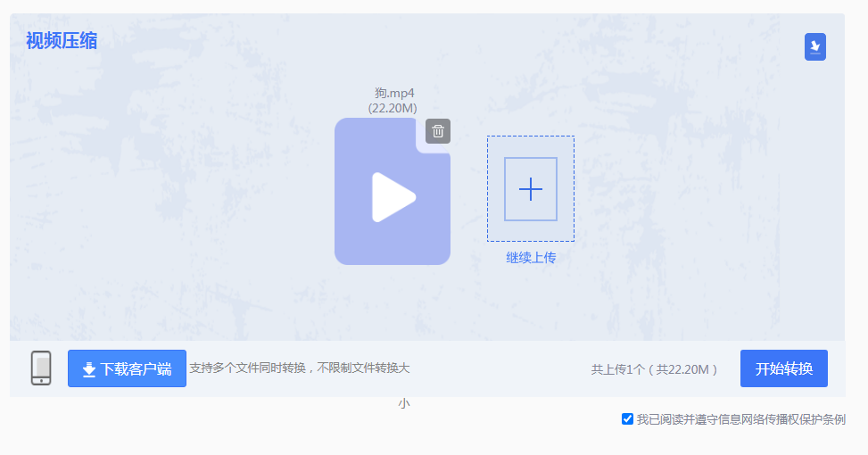Click the play icon on the video file thumbnail
868x455 pixels.
tap(393, 197)
